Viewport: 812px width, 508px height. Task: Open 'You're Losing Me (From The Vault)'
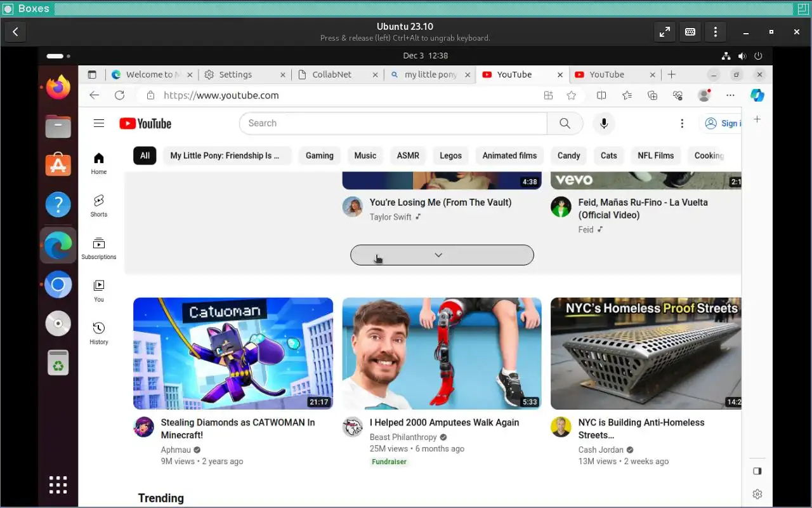click(x=441, y=203)
